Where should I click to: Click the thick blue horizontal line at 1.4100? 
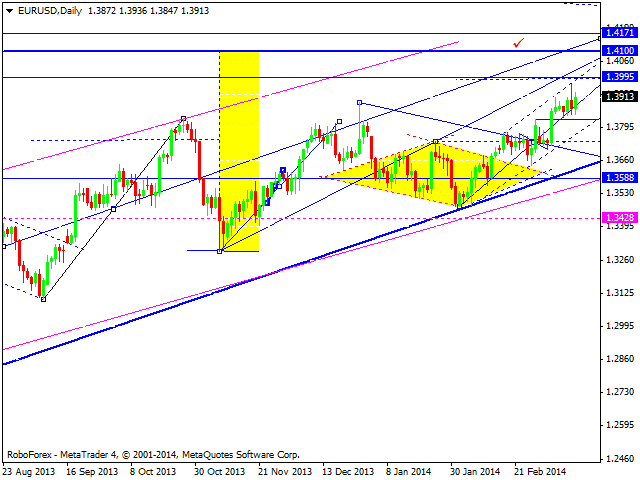[300, 50]
